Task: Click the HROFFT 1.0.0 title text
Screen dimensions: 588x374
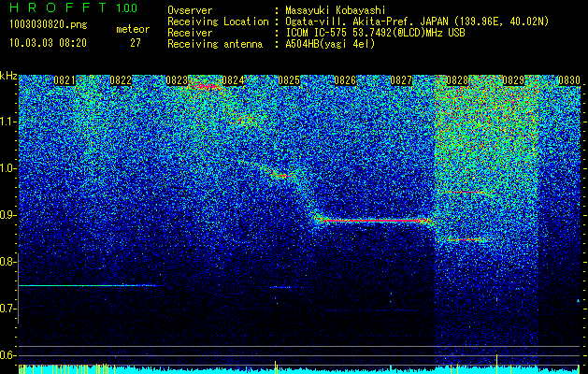Action: pyautogui.click(x=74, y=7)
